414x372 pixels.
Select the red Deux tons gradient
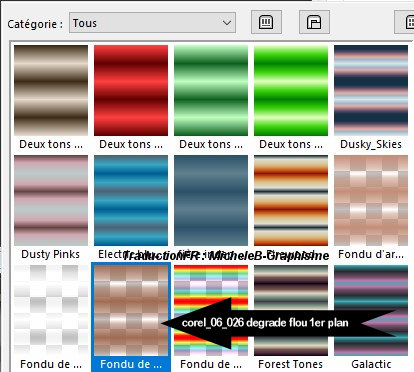131,90
